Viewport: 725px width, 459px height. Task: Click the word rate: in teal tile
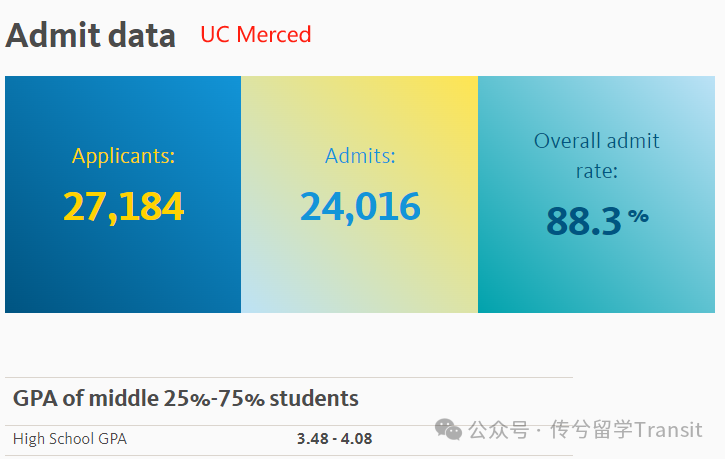tap(596, 171)
